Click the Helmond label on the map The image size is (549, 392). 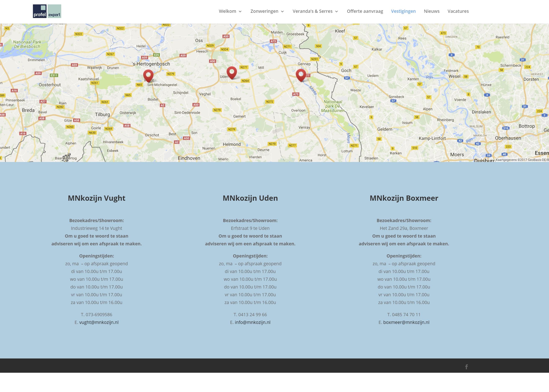click(232, 144)
